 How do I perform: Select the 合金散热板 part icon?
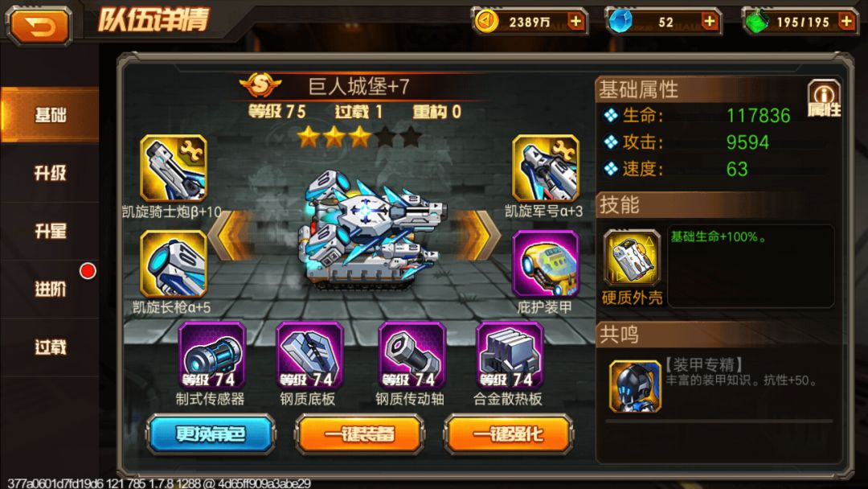(x=510, y=355)
